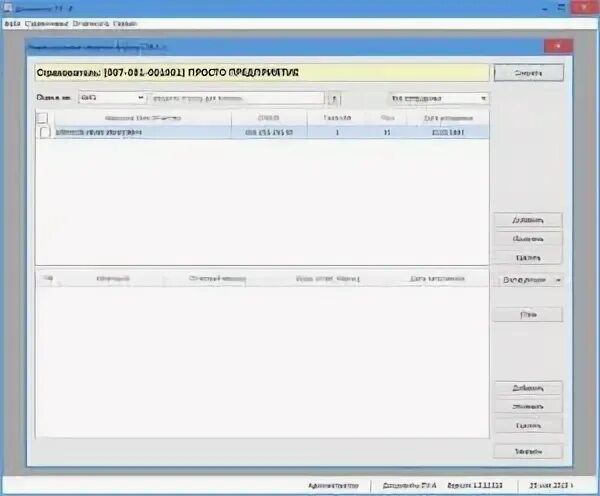Screen dimensions: 600x496
Task: Open the third item in the menu bar
Action: pyautogui.click(x=91, y=24)
